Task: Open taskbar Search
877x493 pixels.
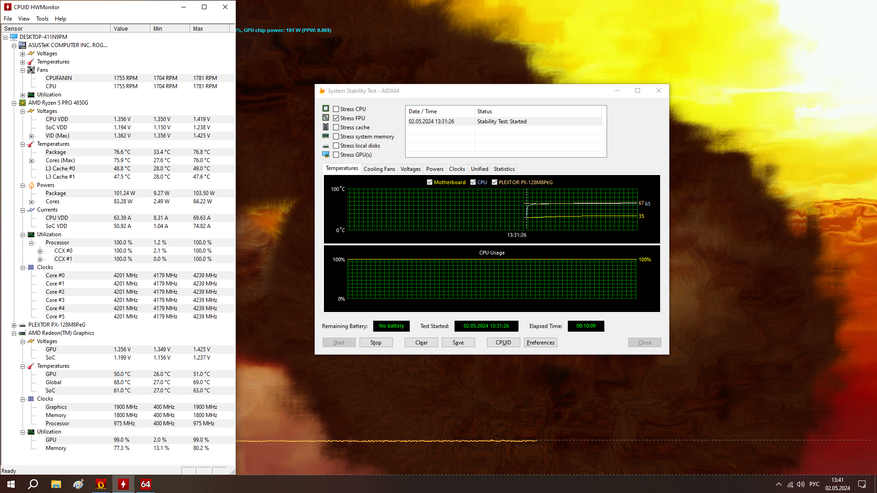Action: 33,484
